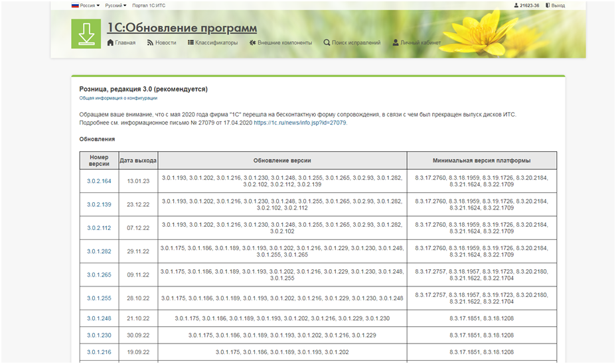Image resolution: width=616 pixels, height=364 pixels.
Task: Open version 3.0.1.255 link
Action: tap(99, 298)
